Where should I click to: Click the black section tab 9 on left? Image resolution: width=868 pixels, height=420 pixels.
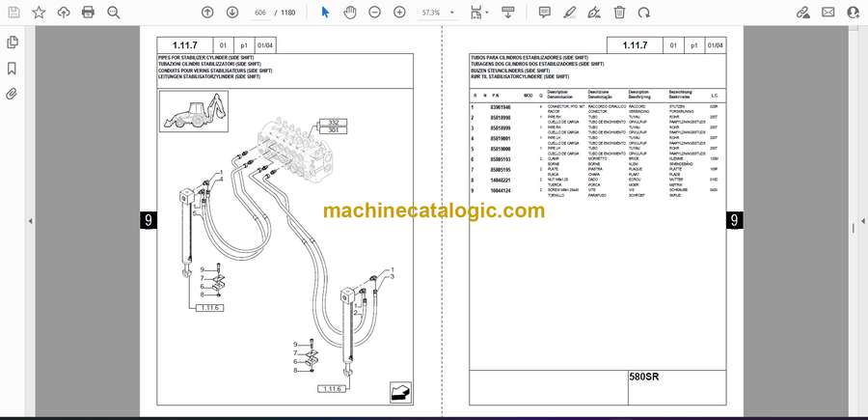(149, 220)
